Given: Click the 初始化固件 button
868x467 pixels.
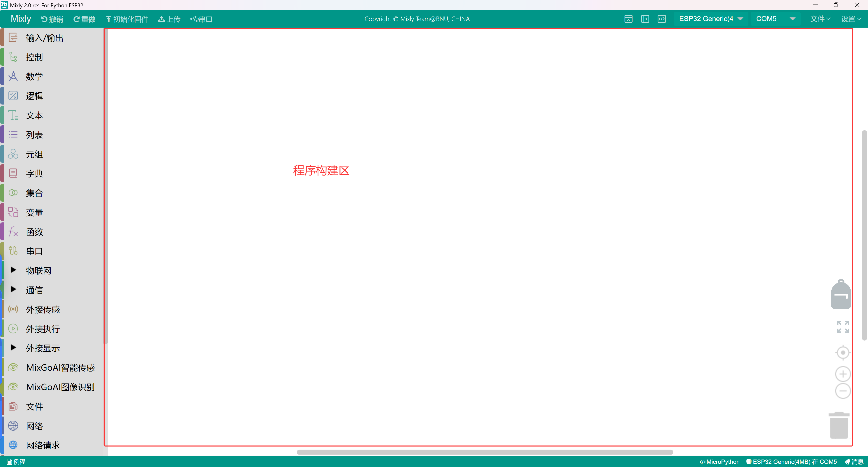Looking at the screenshot, I should 127,19.
